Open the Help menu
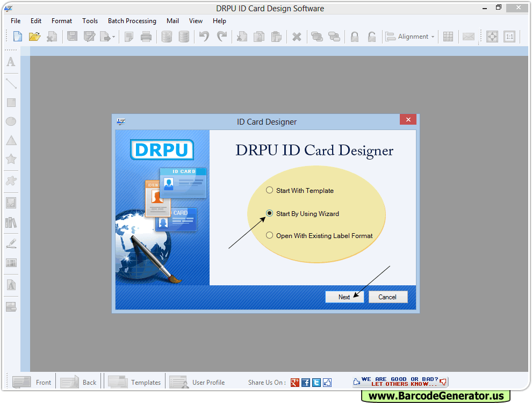Image resolution: width=532 pixels, height=403 pixels. coord(220,21)
